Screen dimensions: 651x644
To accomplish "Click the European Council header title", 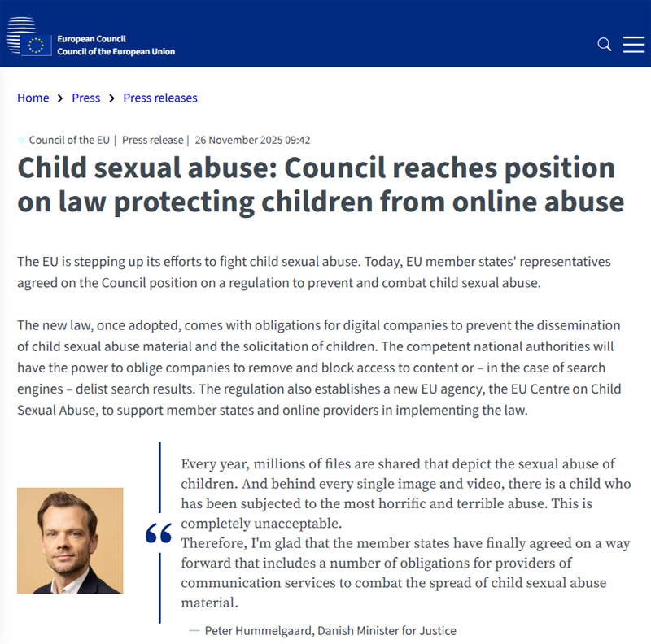I will click(91, 39).
